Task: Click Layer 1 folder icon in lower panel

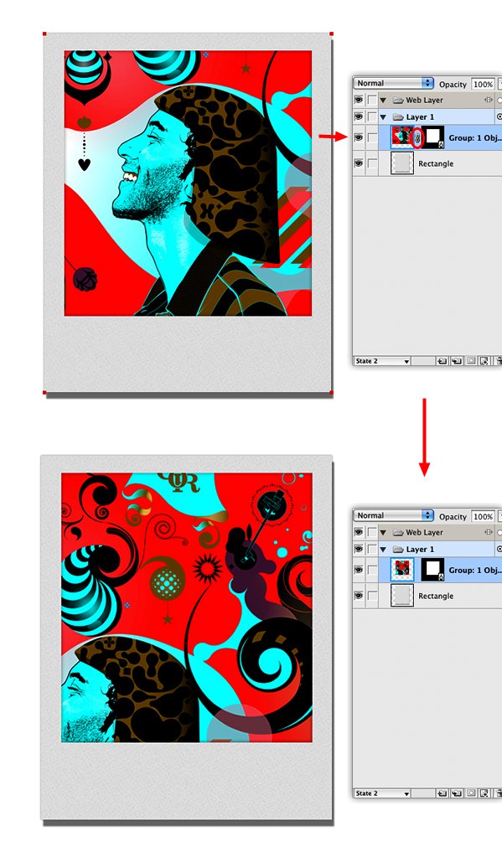Action: tap(397, 549)
